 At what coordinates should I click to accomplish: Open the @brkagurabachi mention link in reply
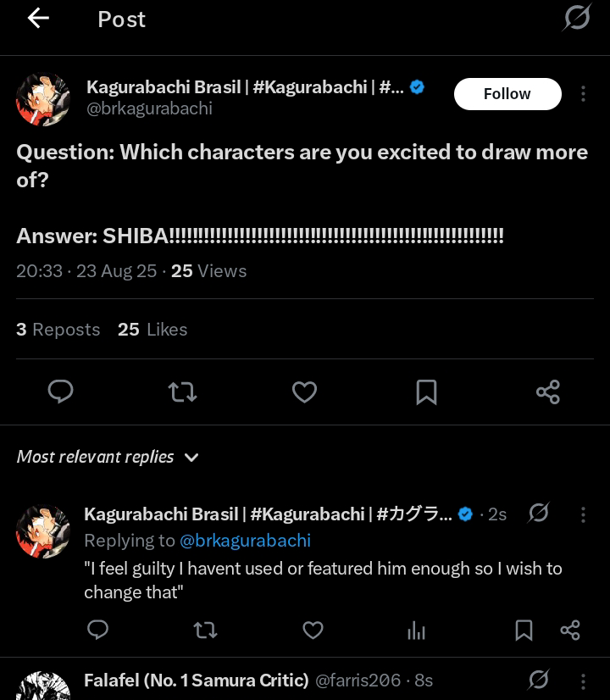click(245, 541)
